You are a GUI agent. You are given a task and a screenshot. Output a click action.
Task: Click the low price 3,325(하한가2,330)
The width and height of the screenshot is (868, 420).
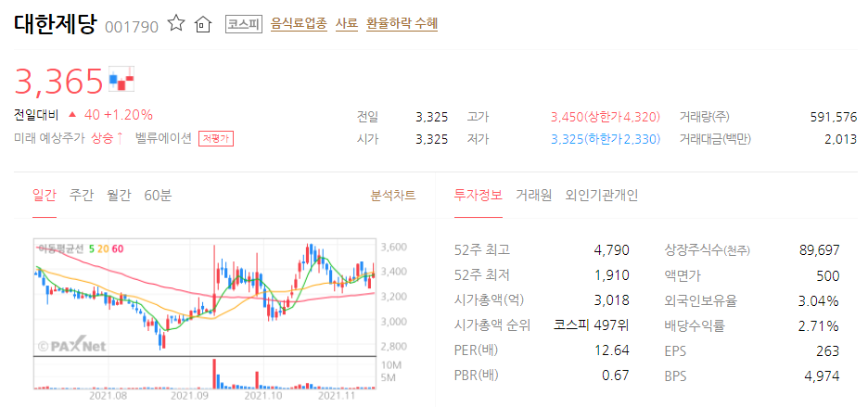pos(606,139)
